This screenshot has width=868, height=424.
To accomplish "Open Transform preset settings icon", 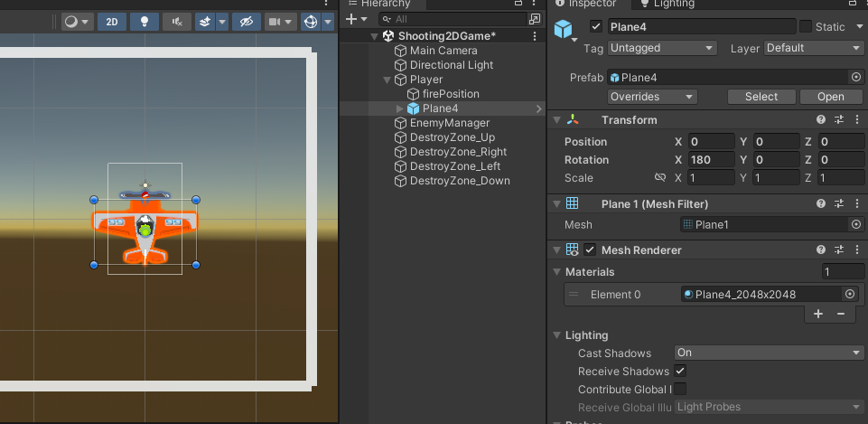I will [839, 119].
